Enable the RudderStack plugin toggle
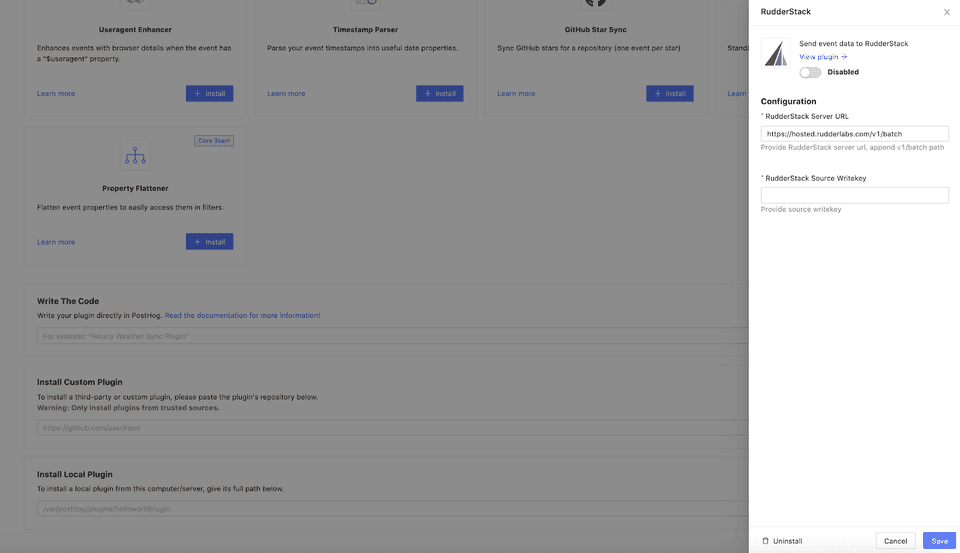Image resolution: width=960 pixels, height=553 pixels. tap(810, 72)
